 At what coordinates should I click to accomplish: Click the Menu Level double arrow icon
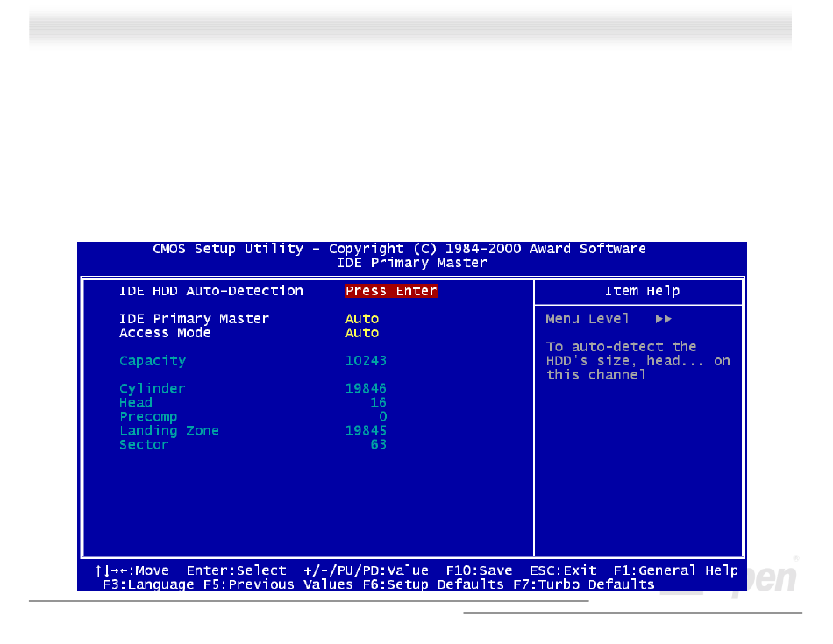tap(664, 319)
